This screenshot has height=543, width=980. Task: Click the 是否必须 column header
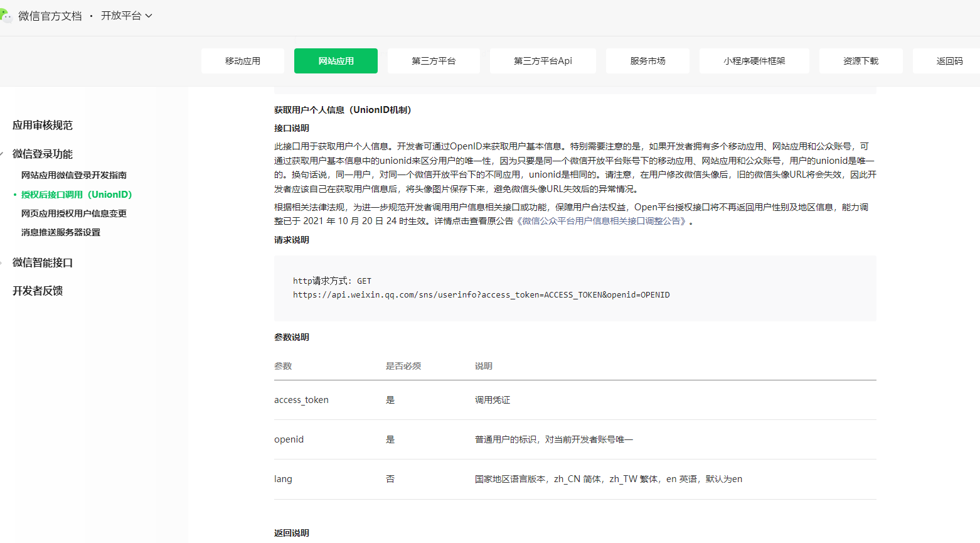[x=403, y=366]
